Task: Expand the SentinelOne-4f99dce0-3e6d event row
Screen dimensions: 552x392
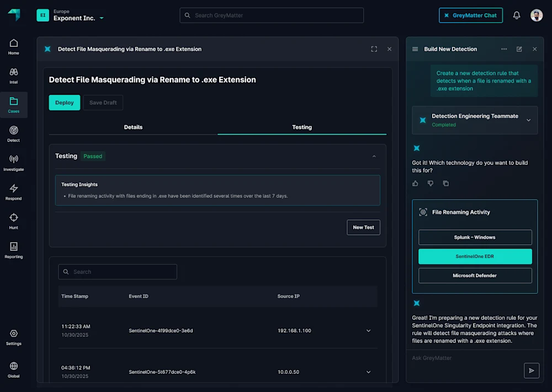Action: point(368,330)
